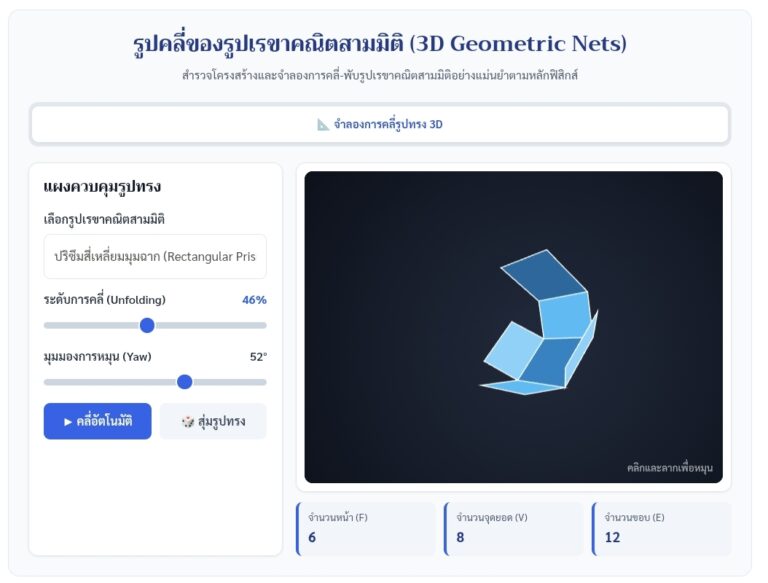Open the 3D shape selection dropdown
This screenshot has width=768, height=583.
point(155,256)
